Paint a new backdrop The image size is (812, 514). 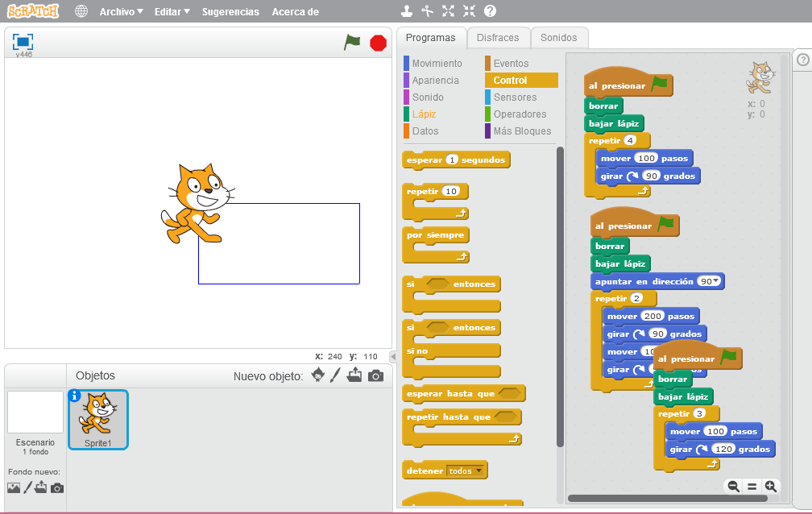coord(28,487)
